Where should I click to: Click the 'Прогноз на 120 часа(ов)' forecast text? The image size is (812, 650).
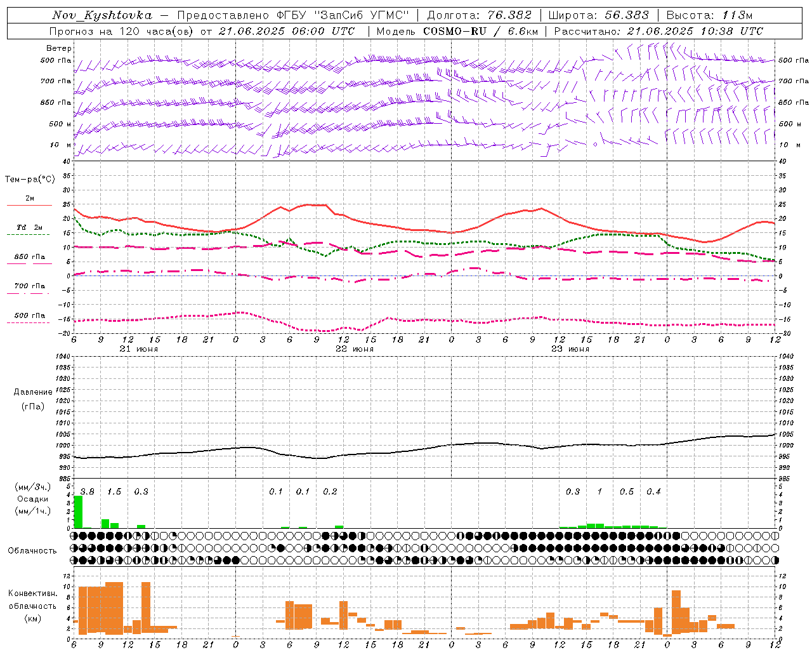point(122,31)
